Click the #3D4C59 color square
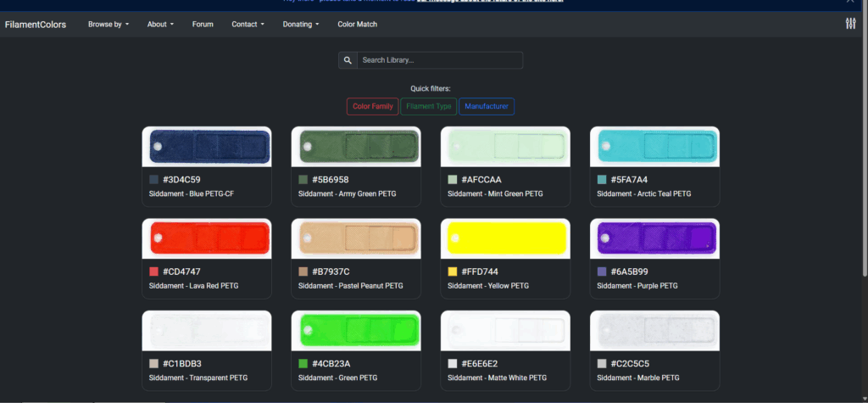868x403 pixels. [154, 180]
